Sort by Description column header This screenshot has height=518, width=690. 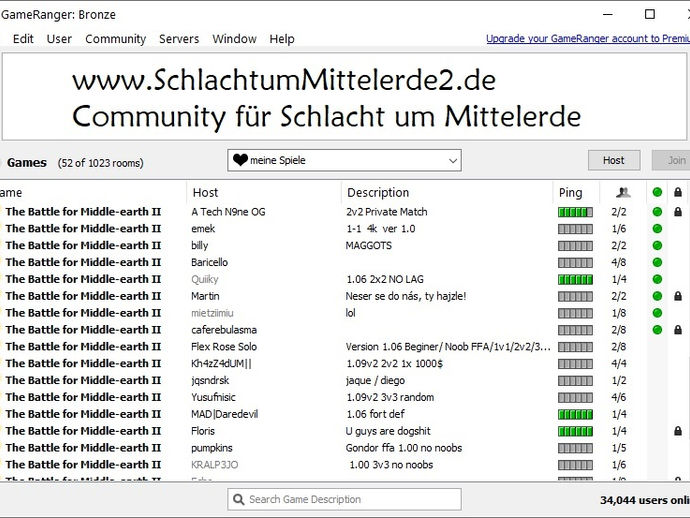point(378,192)
